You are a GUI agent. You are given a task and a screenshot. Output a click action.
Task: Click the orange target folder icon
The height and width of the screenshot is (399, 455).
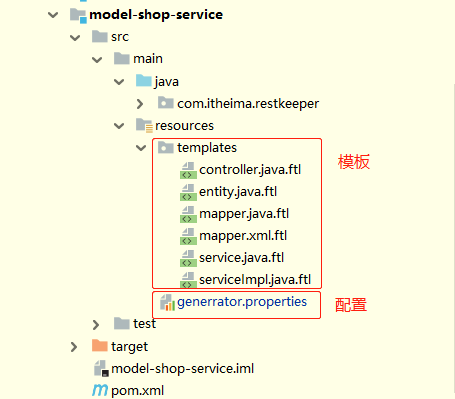[99, 346]
